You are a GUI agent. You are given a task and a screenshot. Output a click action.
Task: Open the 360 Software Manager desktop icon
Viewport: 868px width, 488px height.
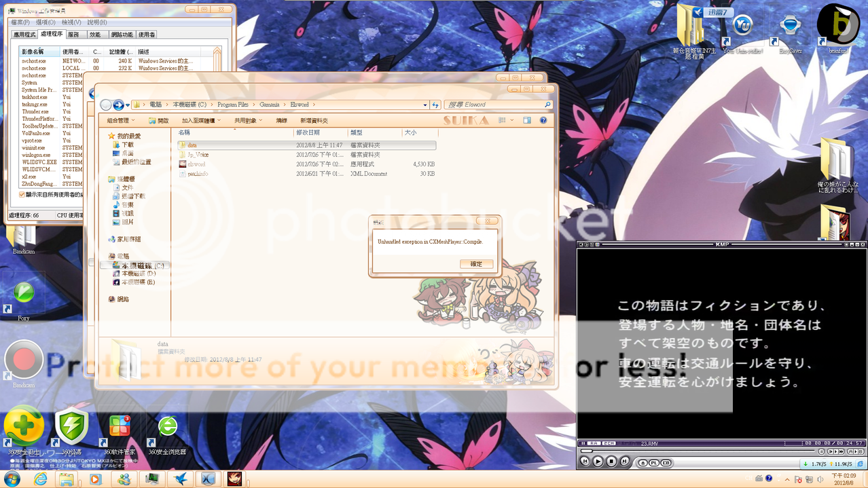click(120, 429)
